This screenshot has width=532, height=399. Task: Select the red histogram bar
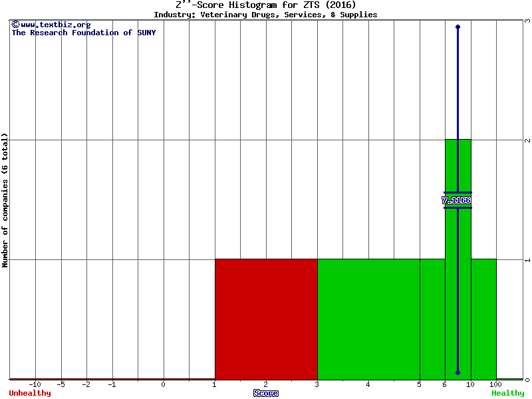click(266, 319)
